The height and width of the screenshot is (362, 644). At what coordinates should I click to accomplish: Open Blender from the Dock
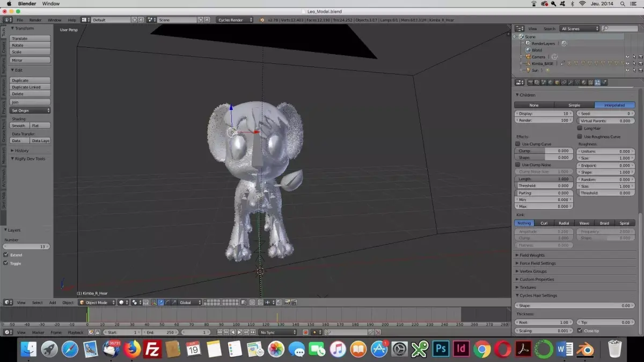point(586,350)
